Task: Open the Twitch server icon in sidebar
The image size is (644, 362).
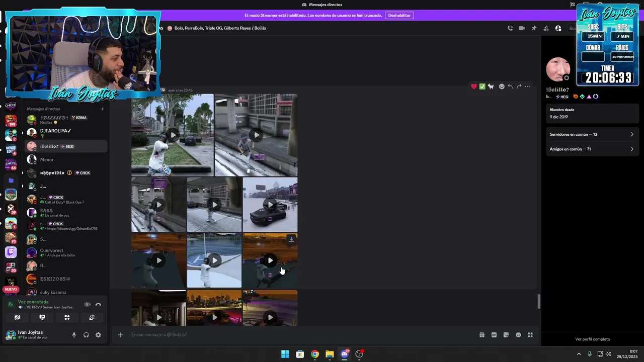Action: [11, 252]
